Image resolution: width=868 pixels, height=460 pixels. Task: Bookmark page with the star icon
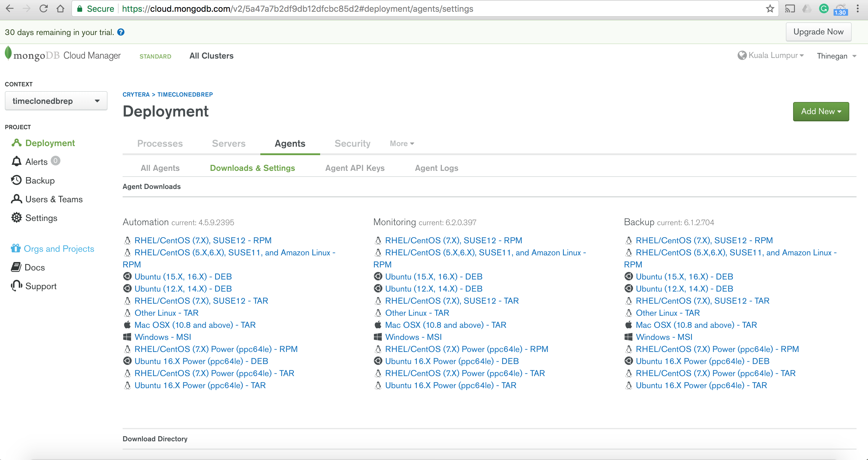coord(770,9)
